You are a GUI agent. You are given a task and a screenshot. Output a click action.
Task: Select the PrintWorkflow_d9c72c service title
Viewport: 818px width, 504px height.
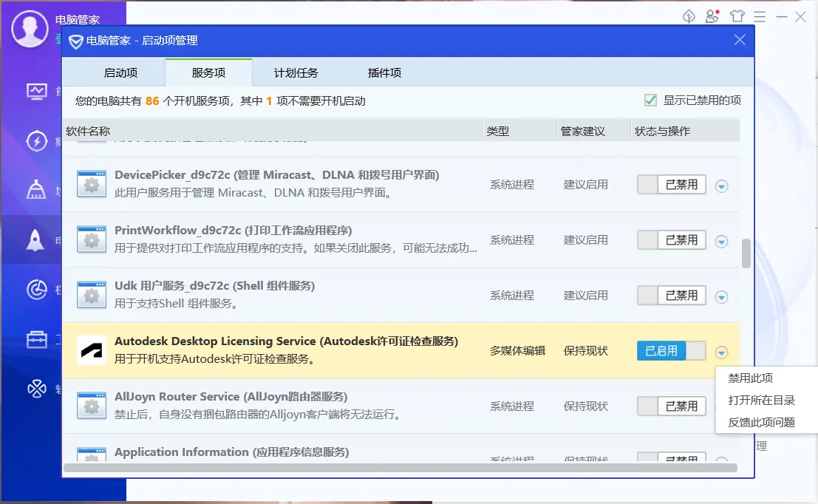(x=234, y=230)
